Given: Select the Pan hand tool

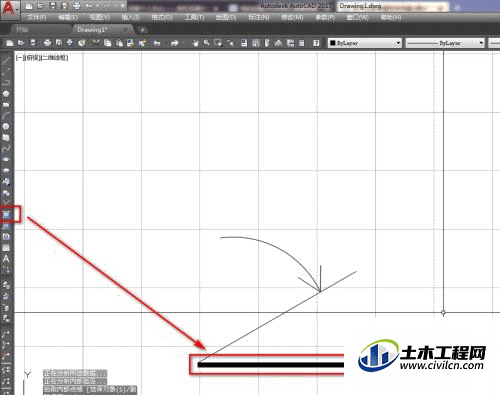Looking at the screenshot, I should [x=195, y=43].
